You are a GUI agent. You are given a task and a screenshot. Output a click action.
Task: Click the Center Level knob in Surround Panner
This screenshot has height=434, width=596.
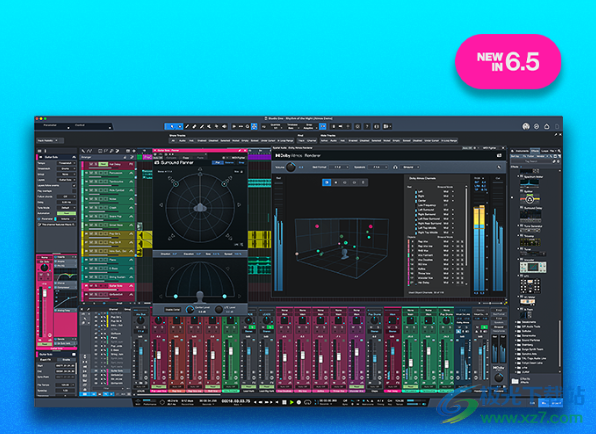[190, 309]
